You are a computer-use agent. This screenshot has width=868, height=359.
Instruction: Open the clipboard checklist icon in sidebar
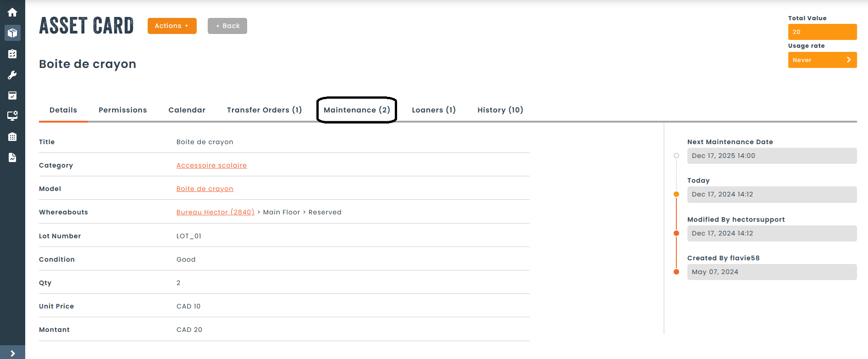coord(12,54)
